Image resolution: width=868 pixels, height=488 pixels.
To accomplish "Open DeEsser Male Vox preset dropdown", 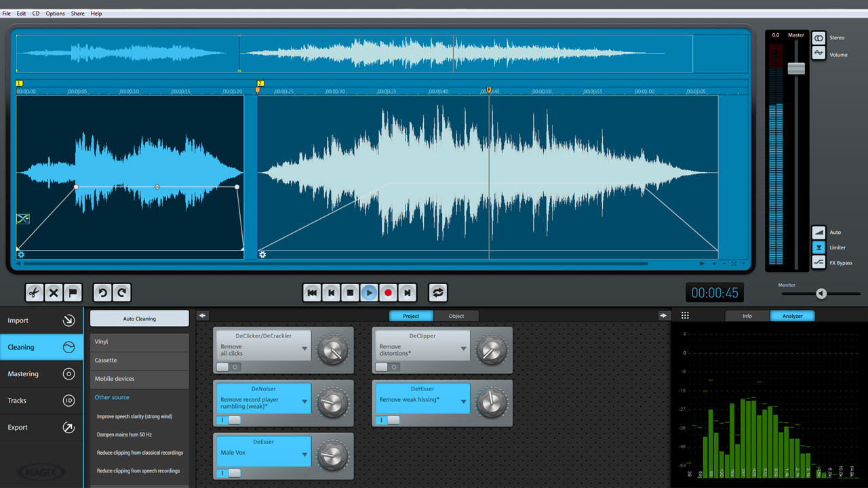I will pyautogui.click(x=304, y=455).
